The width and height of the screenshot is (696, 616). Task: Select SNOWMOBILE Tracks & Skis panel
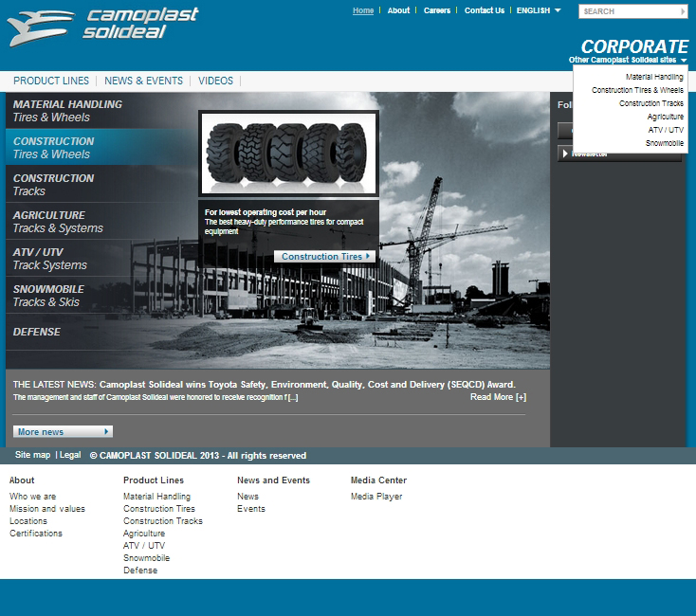(x=101, y=295)
